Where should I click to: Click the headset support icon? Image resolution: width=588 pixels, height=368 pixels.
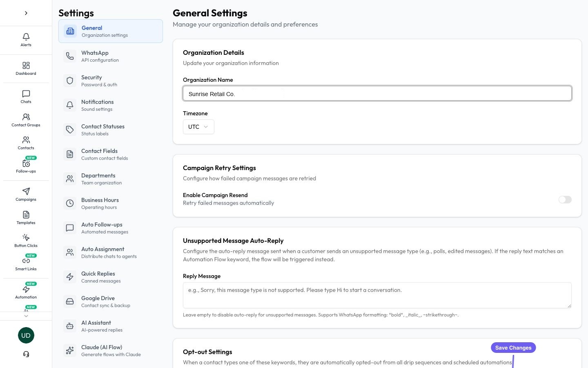[26, 354]
